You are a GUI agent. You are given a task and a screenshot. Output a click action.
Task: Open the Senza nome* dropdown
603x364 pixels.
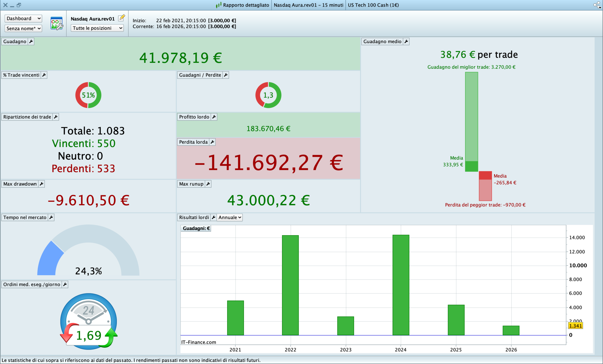pos(23,29)
